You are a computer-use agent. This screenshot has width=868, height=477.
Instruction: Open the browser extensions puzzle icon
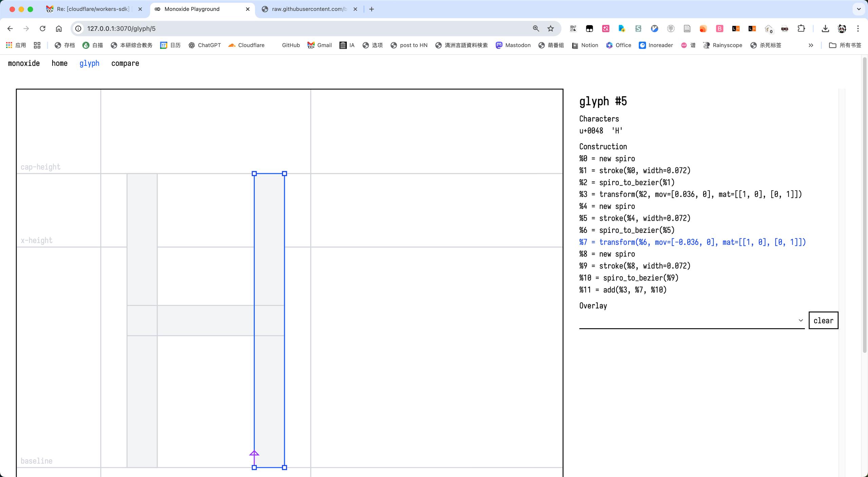click(x=801, y=28)
